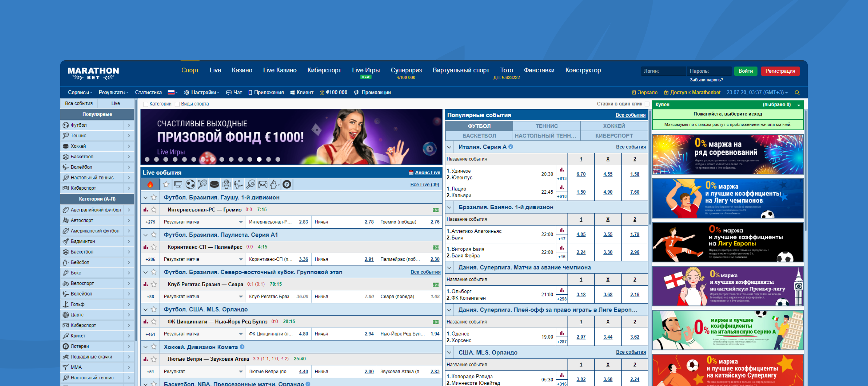Screen dimensions: 868x386
Task: Select the last banner carousel dot
Action: pyautogui.click(x=278, y=160)
